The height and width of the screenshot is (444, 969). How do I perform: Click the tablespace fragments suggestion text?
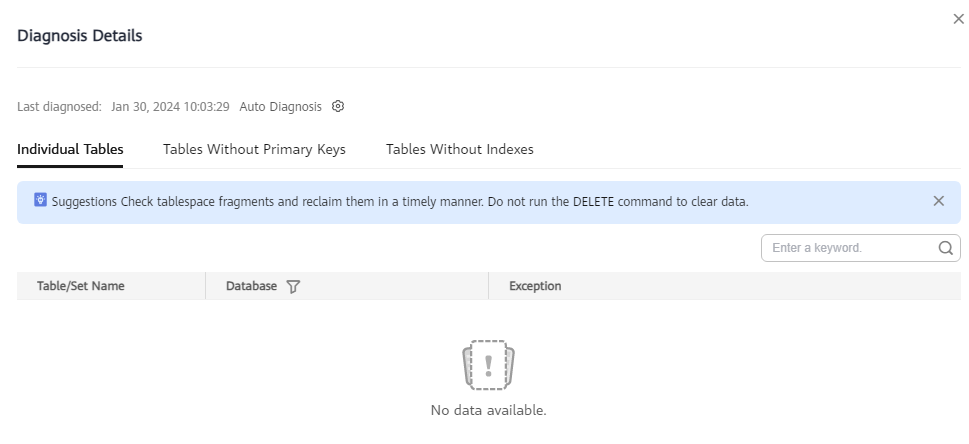400,202
